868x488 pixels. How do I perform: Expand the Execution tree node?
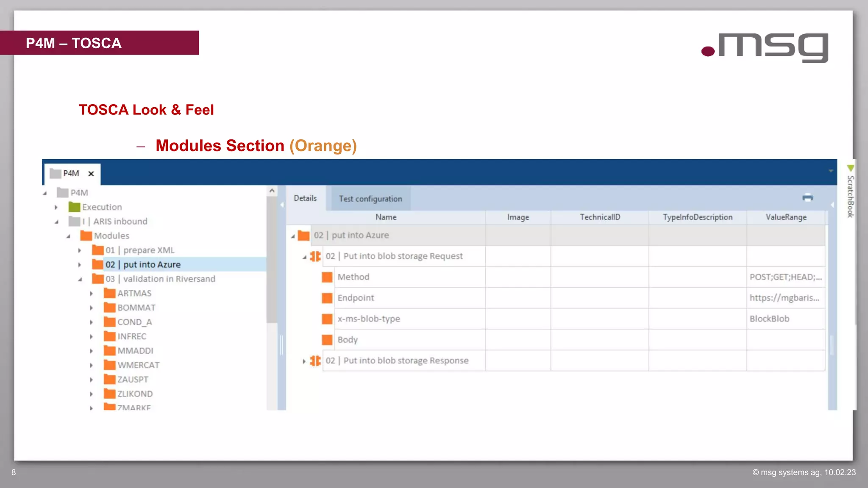click(x=56, y=207)
